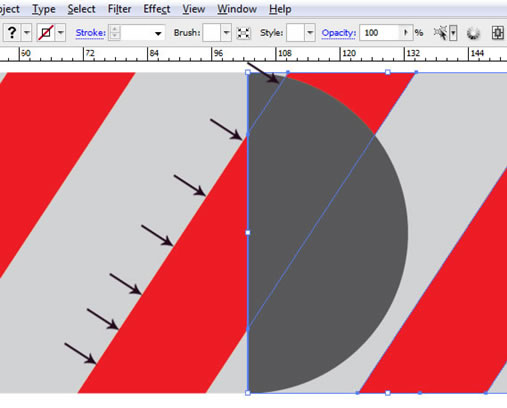Screen dimensions: 507x408
Task: Click the icon right of Brush dropdown
Action: tap(243, 33)
